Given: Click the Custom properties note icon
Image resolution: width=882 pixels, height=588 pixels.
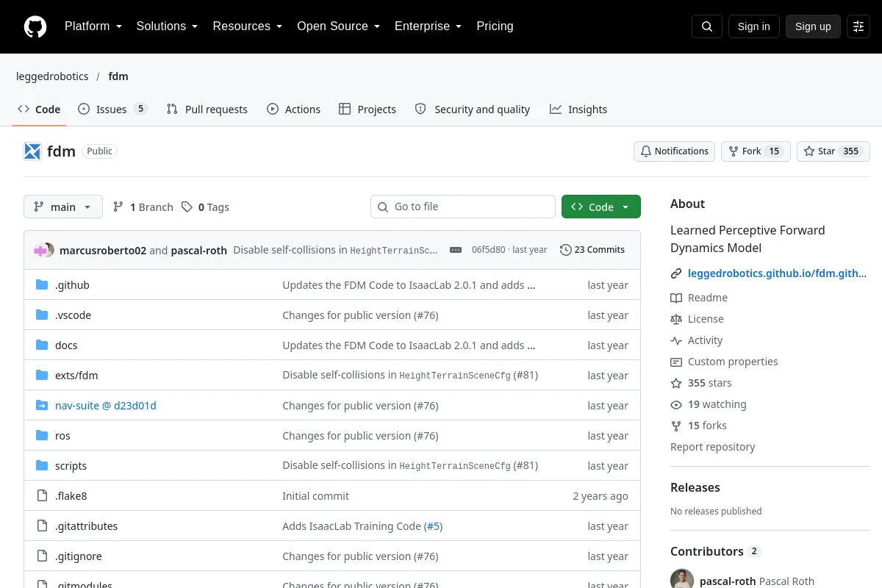Looking at the screenshot, I should click(x=676, y=362).
